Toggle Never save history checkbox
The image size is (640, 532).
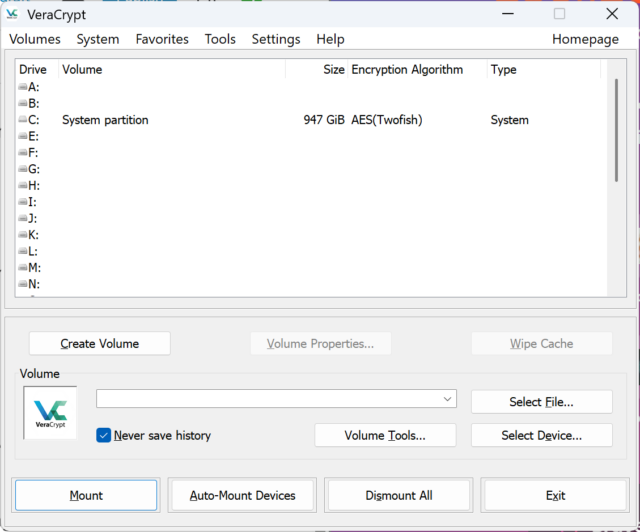tap(103, 435)
